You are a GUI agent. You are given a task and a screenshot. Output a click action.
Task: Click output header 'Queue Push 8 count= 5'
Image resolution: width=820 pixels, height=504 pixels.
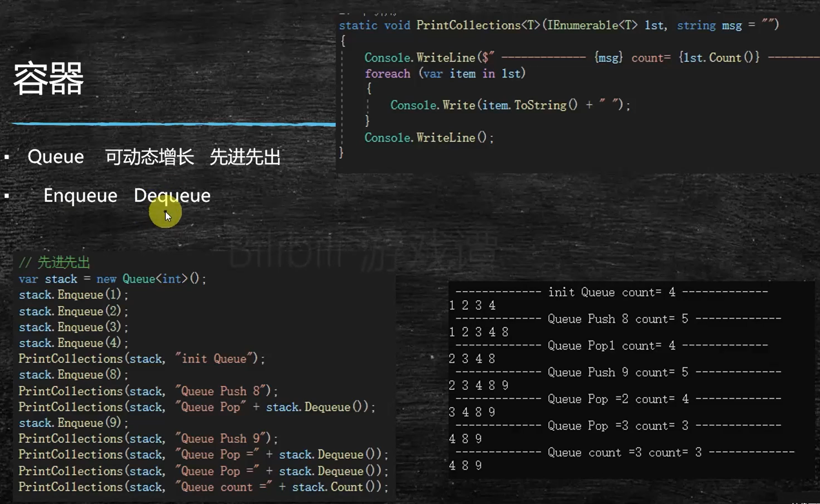[x=618, y=319]
